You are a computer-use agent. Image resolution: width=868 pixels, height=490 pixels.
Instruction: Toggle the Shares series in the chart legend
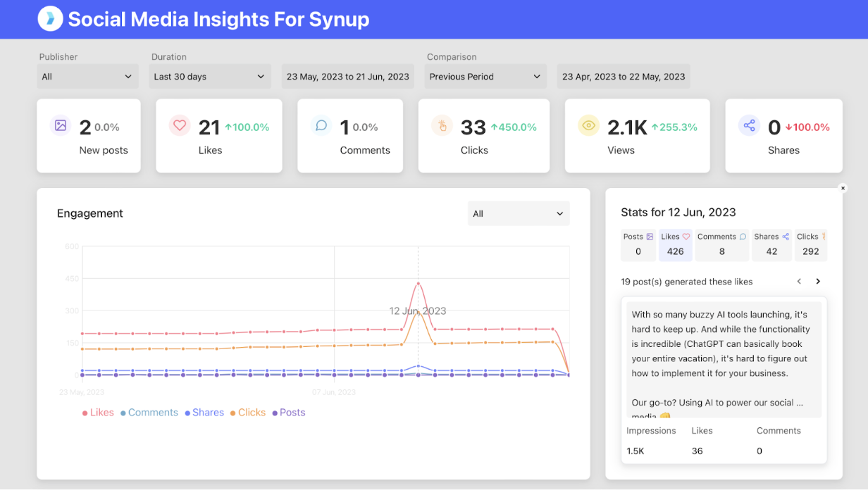pyautogui.click(x=204, y=413)
